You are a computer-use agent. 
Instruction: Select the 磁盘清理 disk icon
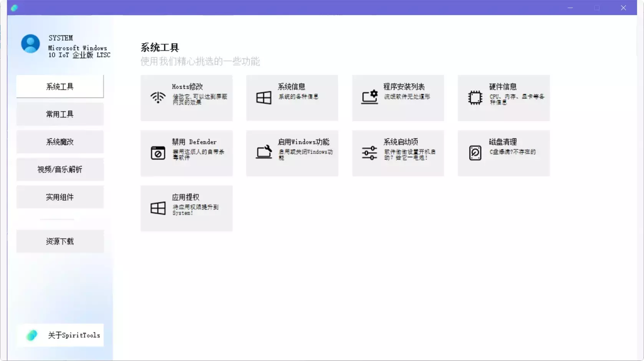click(475, 153)
